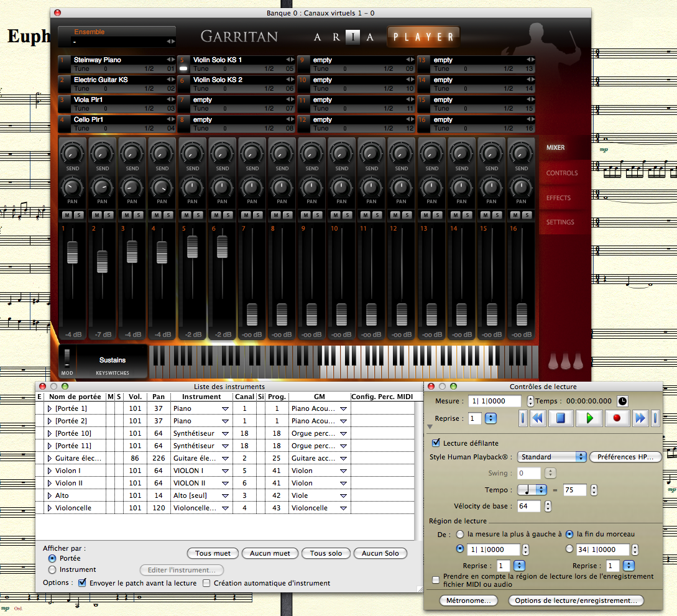
Task: Switch to the EFFECTS tab in Aria Player
Action: pyautogui.click(x=558, y=198)
